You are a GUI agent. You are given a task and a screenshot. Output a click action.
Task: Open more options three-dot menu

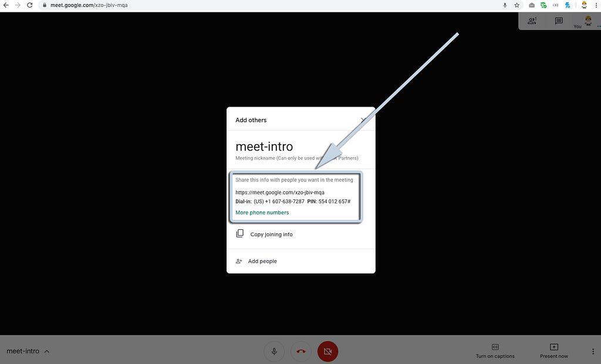coord(593,351)
